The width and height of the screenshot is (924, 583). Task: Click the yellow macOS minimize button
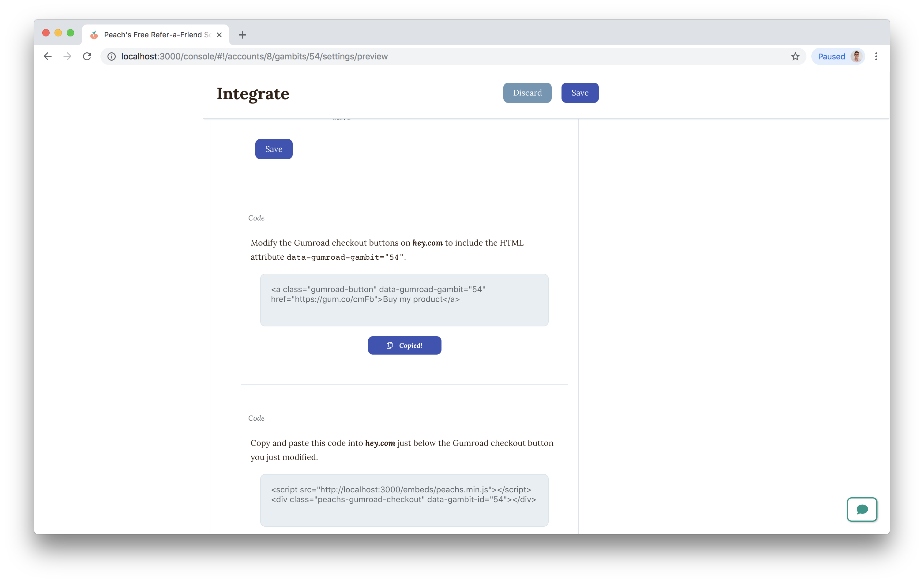click(x=58, y=33)
